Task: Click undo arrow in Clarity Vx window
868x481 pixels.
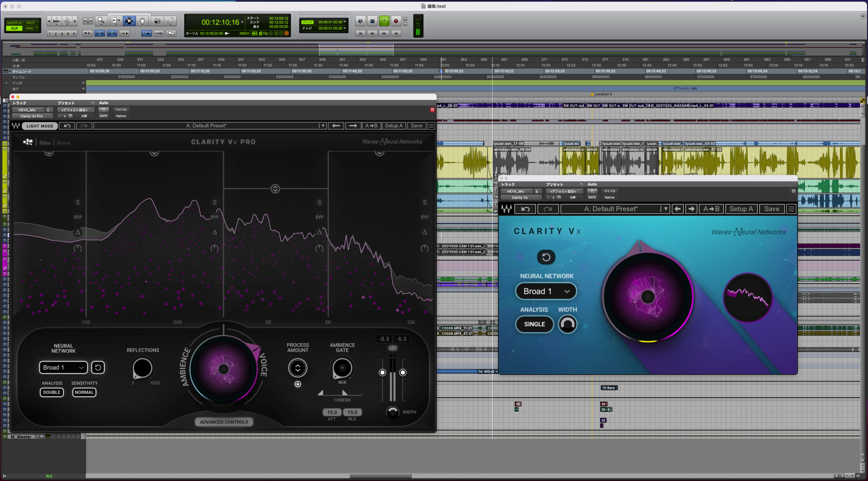Action: (x=525, y=209)
